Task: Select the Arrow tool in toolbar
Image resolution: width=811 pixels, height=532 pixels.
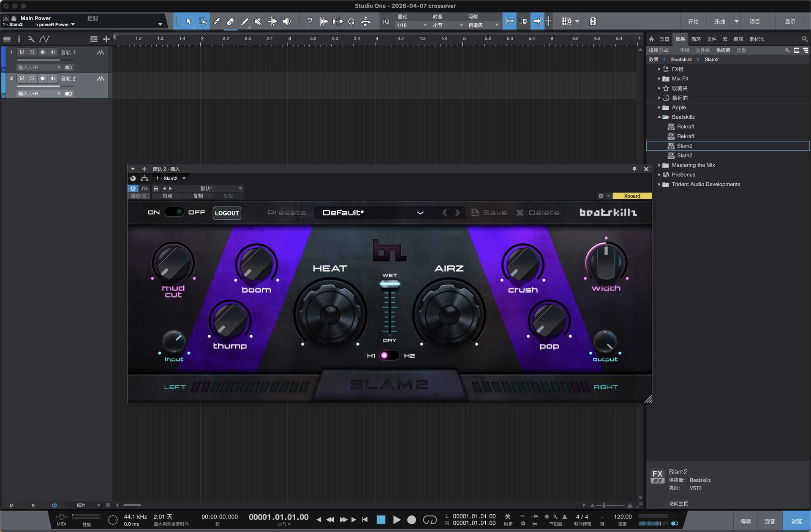Action: [189, 22]
